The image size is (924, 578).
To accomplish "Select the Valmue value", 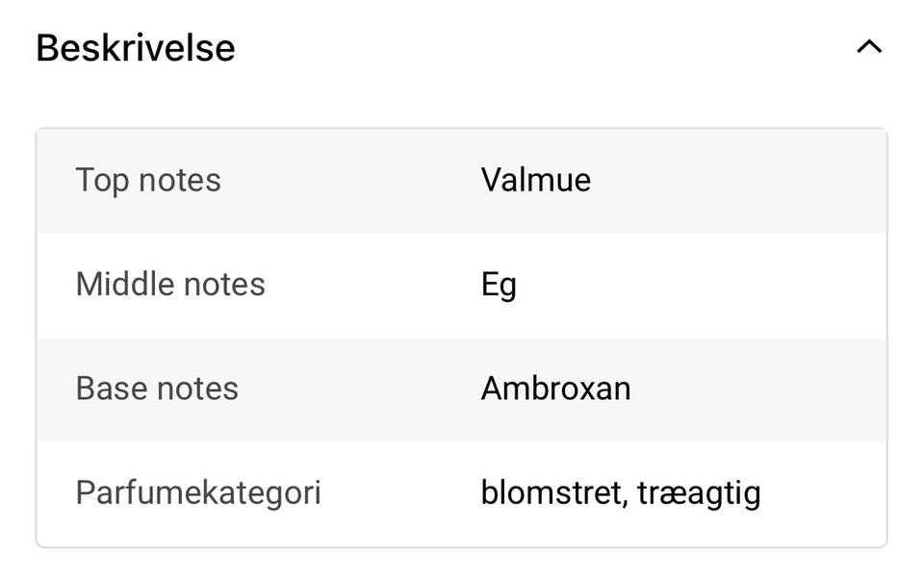I will click(536, 180).
